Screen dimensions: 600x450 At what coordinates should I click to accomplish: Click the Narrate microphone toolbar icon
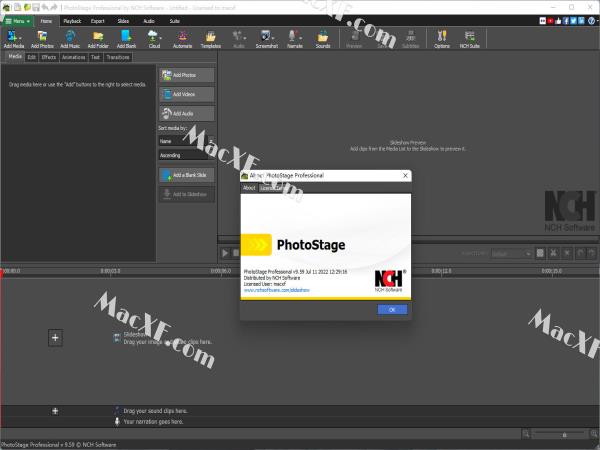(293, 39)
